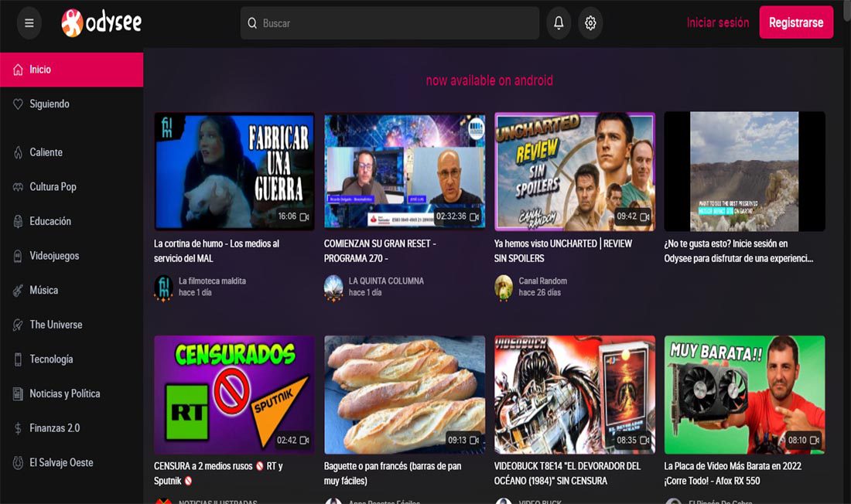Viewport: 851px width, 504px height.
Task: Open the notifications bell
Action: (x=559, y=22)
